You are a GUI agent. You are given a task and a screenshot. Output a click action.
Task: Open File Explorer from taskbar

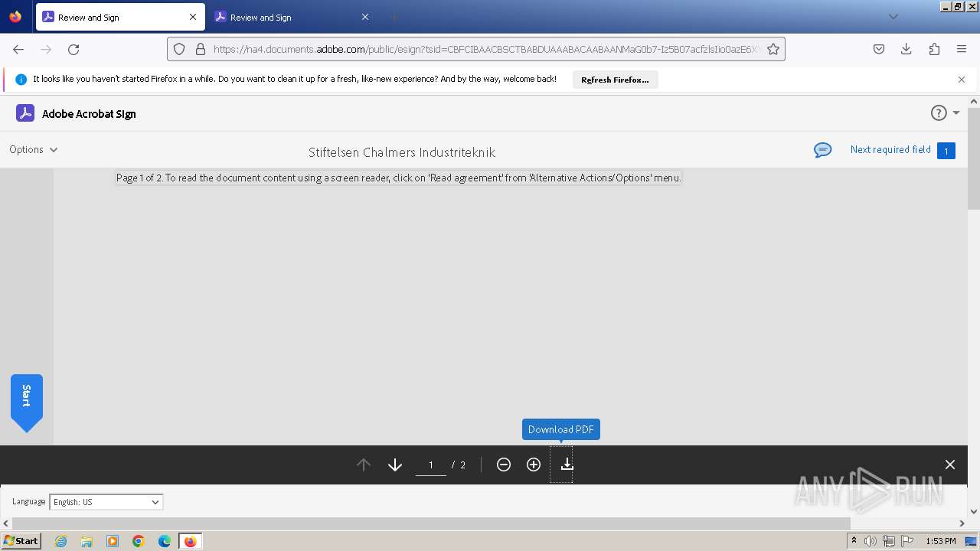click(x=87, y=541)
